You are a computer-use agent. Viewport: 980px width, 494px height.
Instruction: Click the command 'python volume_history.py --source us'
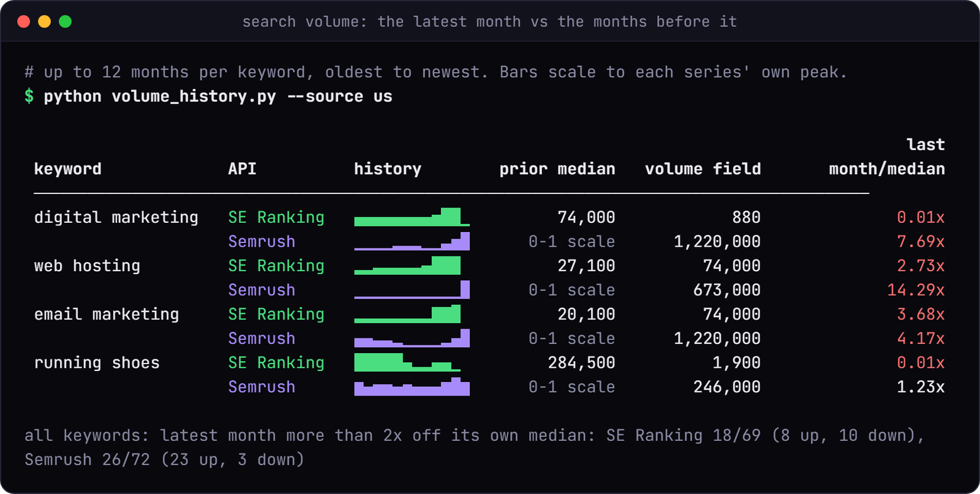pyautogui.click(x=218, y=97)
